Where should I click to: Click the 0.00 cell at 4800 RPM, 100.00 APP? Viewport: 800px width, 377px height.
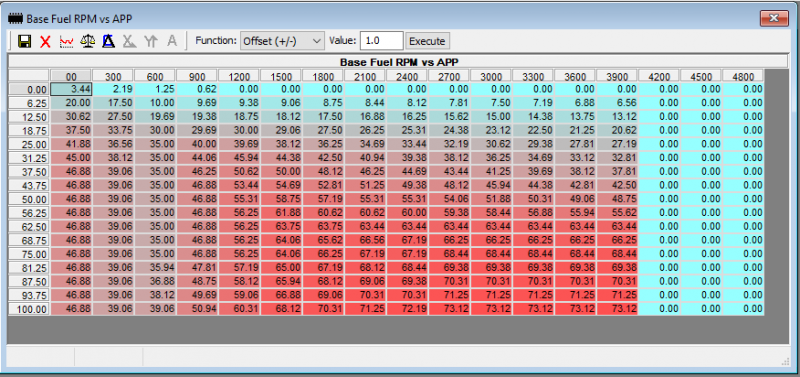tap(743, 309)
